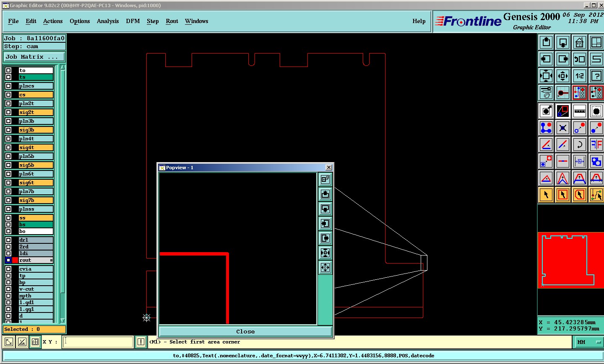Screen dimensions: 604x364
Task: Toggle the checkbox for layer rout
Action: pyautogui.click(x=8, y=260)
